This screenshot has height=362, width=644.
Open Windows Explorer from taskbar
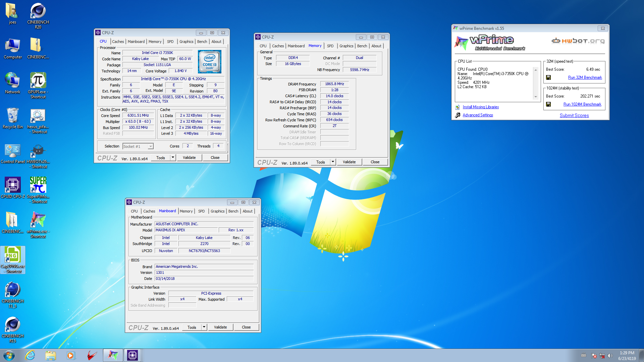point(51,355)
